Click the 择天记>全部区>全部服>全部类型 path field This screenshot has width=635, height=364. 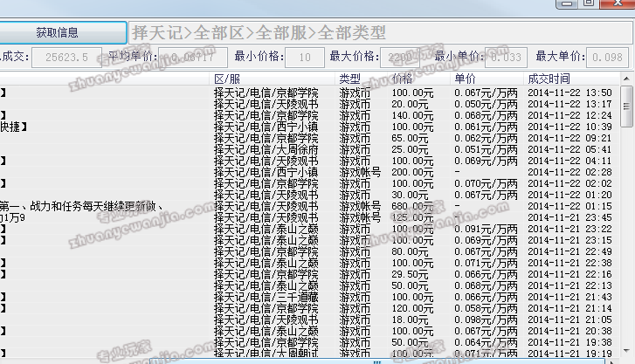380,33
